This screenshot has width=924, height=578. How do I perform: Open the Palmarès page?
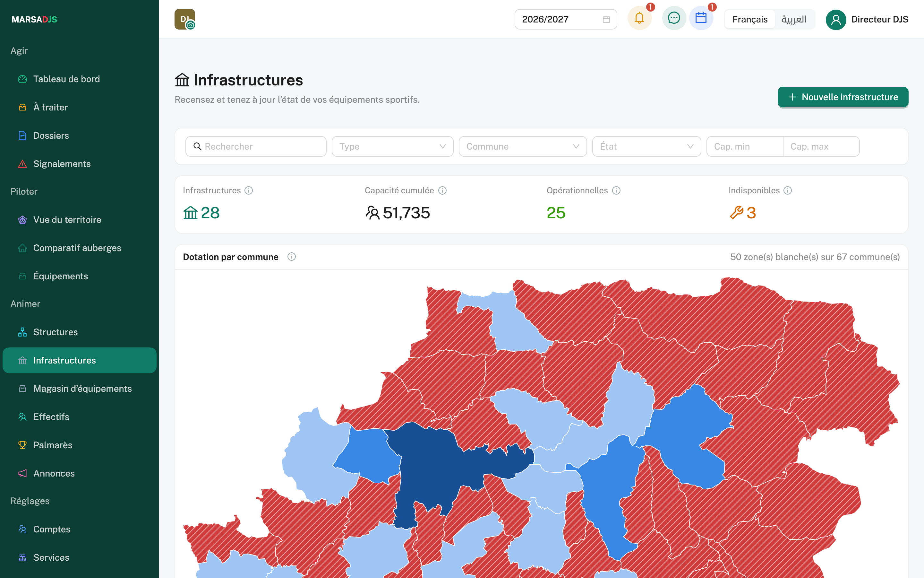pos(80,445)
